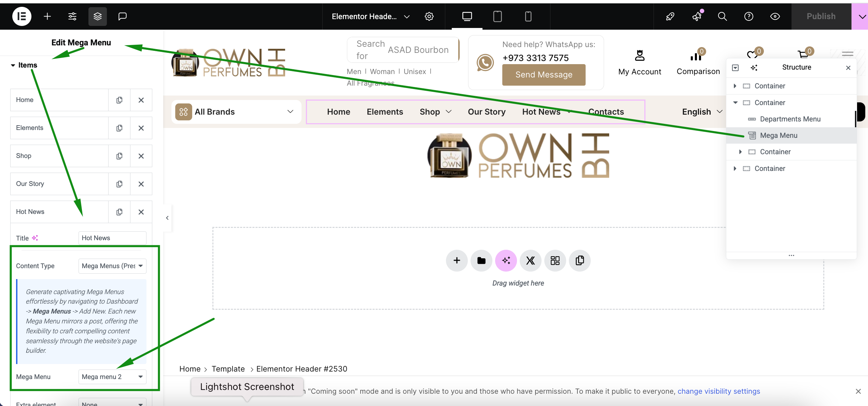The image size is (868, 406).
Task: Switch to tablet device view
Action: 498,16
